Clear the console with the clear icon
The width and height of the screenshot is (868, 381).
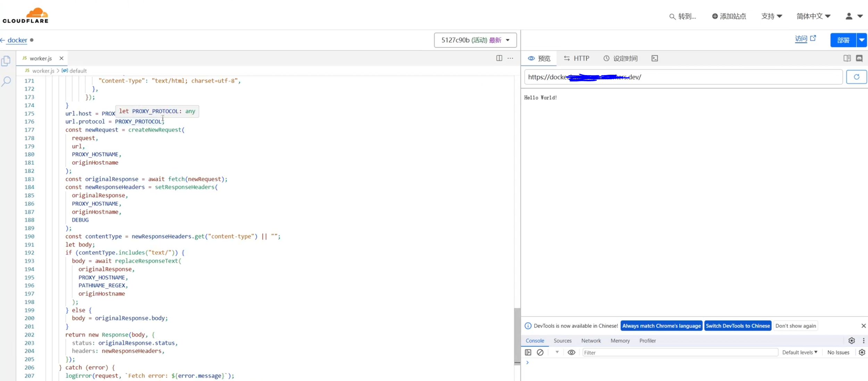coord(540,352)
